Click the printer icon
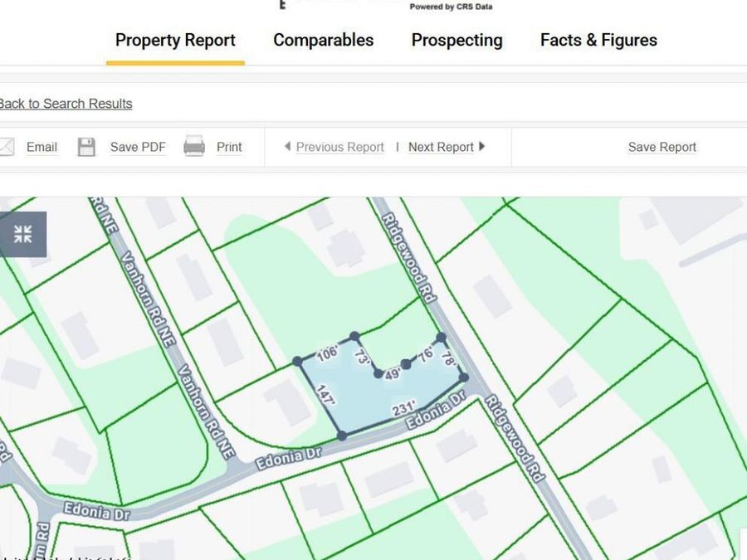This screenshot has height=560, width=747. [x=194, y=146]
